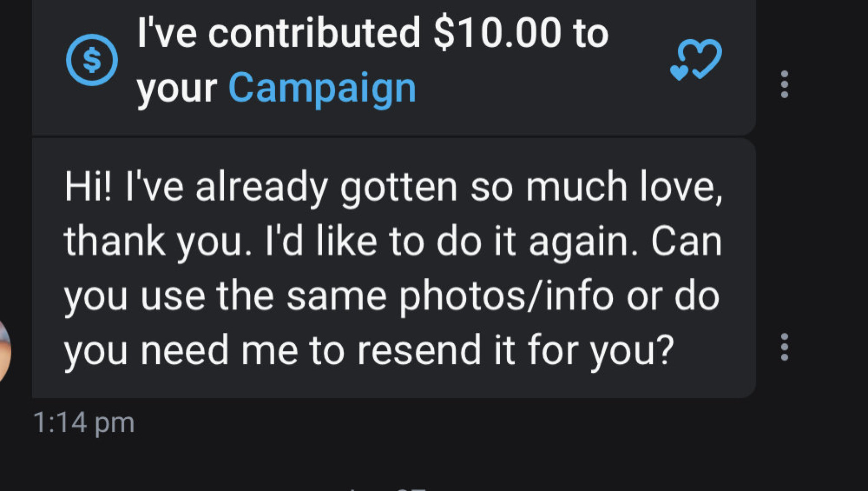This screenshot has width=868, height=491.
Task: Click the word "your" before Campaign
Action: 177,89
